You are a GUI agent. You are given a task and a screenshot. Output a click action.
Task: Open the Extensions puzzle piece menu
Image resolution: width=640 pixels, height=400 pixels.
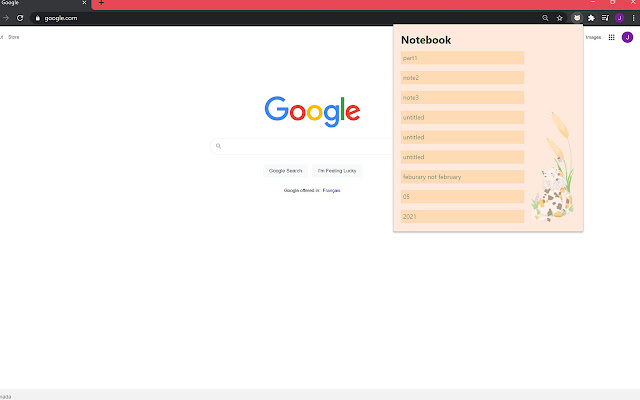point(591,18)
